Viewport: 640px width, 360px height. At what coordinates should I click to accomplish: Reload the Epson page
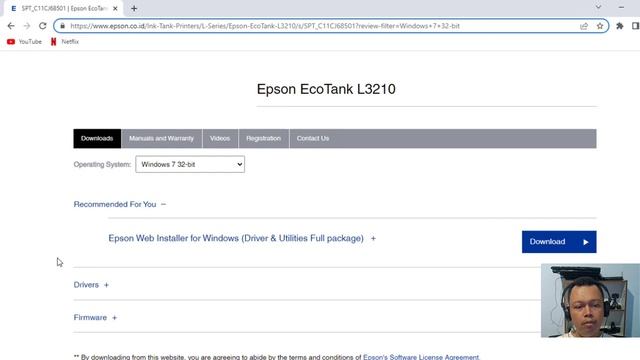pos(42,26)
